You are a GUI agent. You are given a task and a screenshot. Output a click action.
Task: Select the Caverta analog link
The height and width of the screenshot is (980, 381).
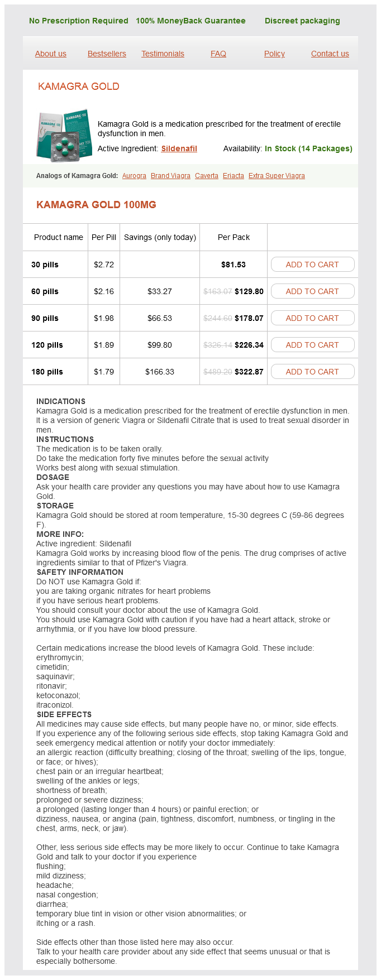point(207,176)
